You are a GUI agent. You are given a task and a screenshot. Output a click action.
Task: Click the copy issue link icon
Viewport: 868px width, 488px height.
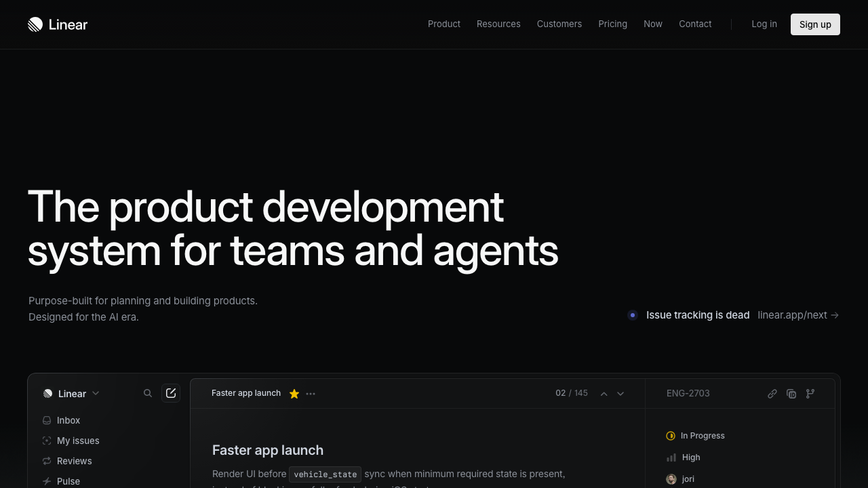[x=772, y=394]
